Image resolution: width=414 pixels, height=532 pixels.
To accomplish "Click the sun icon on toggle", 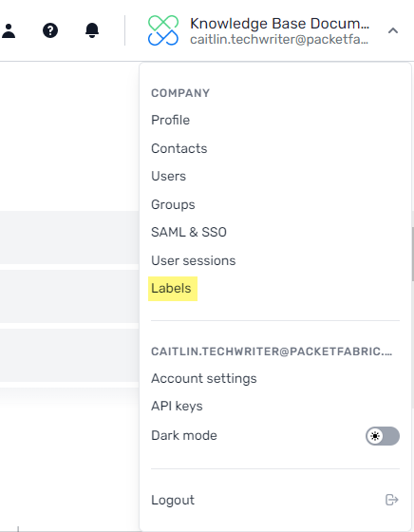I will (375, 436).
